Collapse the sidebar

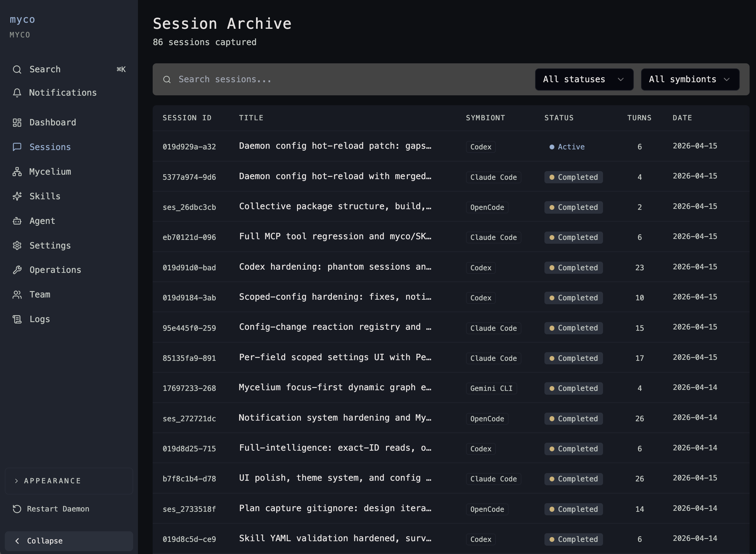pyautogui.click(x=69, y=541)
